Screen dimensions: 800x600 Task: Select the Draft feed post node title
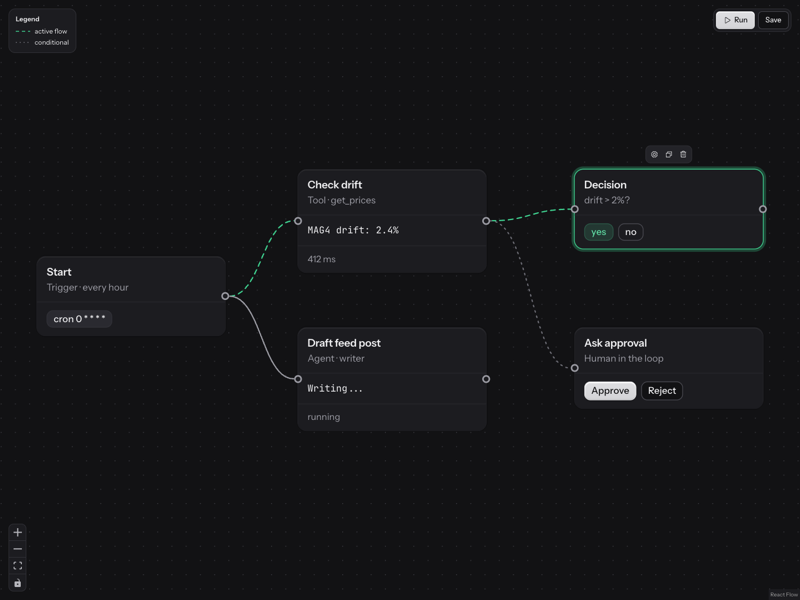[344, 343]
